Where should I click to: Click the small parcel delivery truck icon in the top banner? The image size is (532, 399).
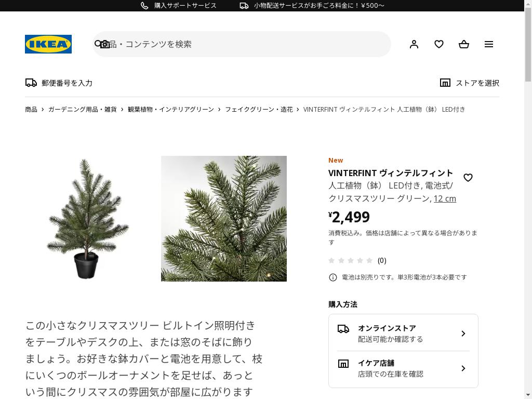tap(244, 5)
